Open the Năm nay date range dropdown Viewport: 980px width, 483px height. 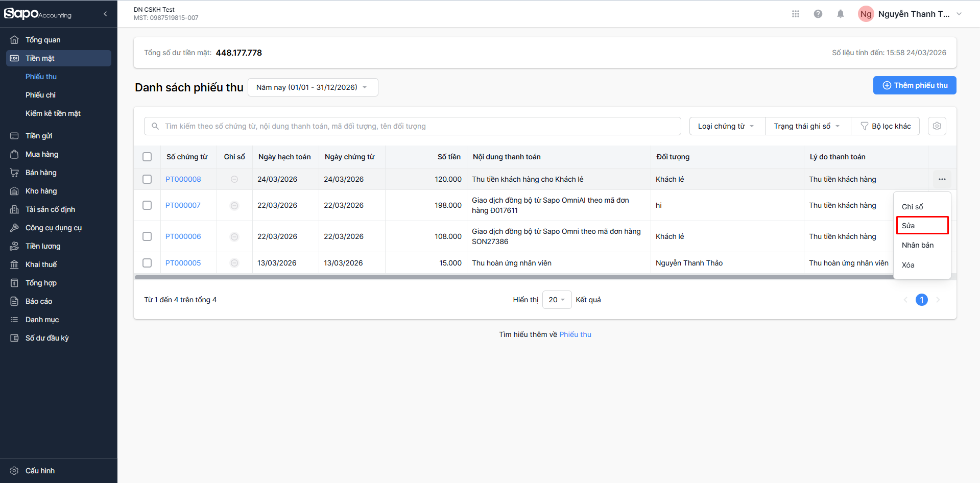313,87
